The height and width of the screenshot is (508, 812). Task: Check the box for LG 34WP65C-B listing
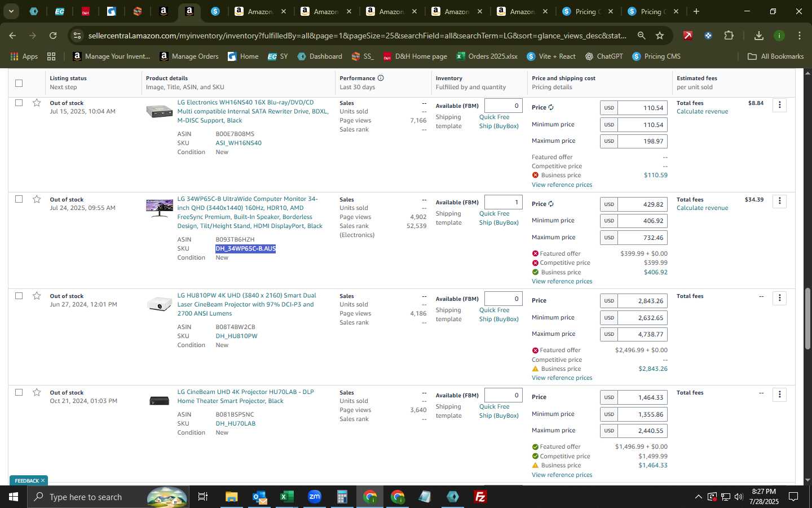(19, 199)
